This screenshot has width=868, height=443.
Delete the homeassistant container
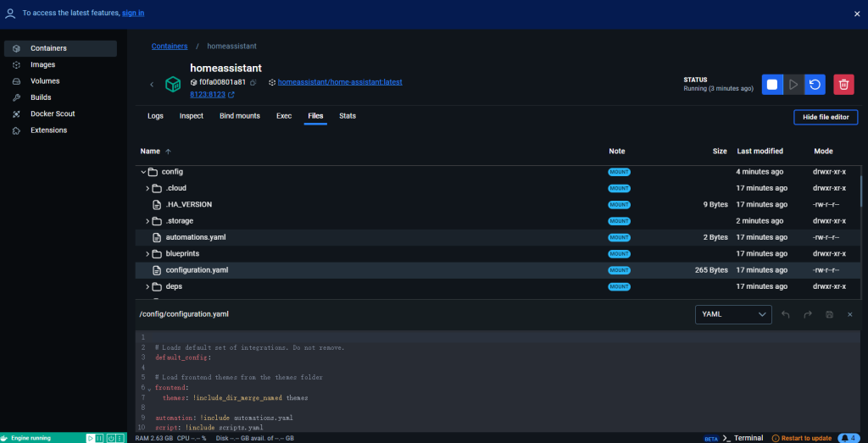843,85
